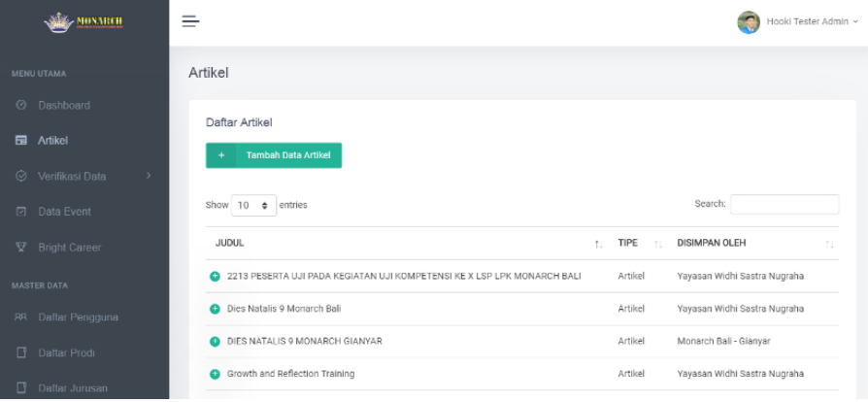Viewport: 868px width, 402px height.
Task: Click the Tambah Data Artikel button
Action: tap(274, 155)
